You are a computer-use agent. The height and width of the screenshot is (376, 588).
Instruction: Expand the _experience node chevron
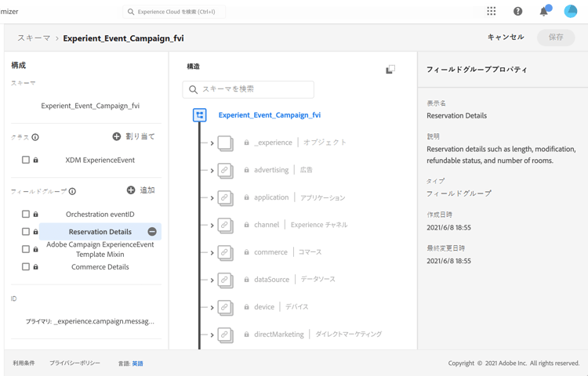(x=212, y=143)
